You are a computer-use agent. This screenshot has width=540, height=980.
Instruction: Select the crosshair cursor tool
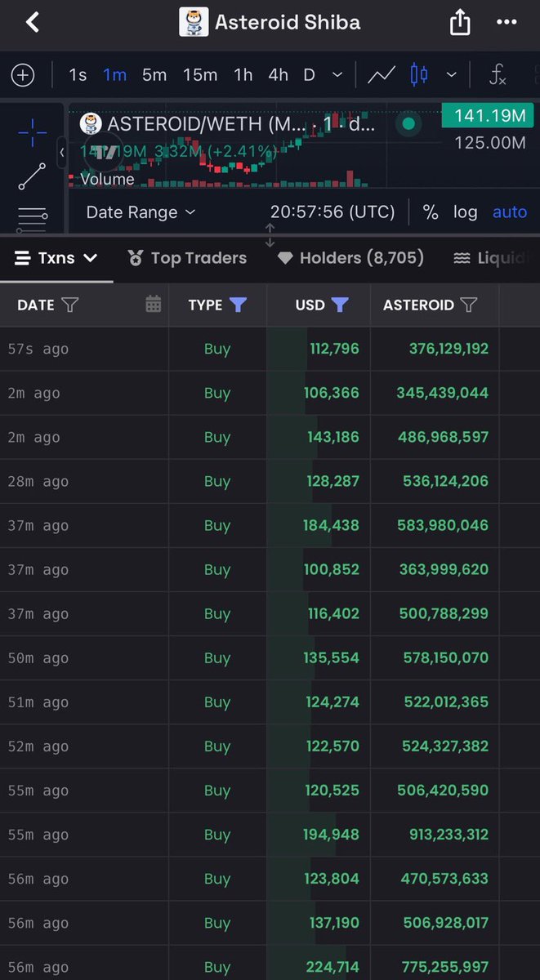point(32,132)
